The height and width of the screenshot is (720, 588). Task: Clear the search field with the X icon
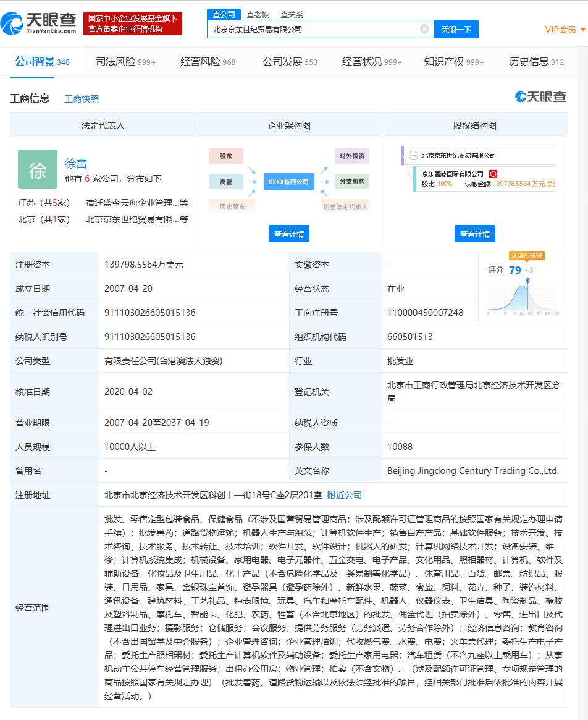pyautogui.click(x=424, y=29)
